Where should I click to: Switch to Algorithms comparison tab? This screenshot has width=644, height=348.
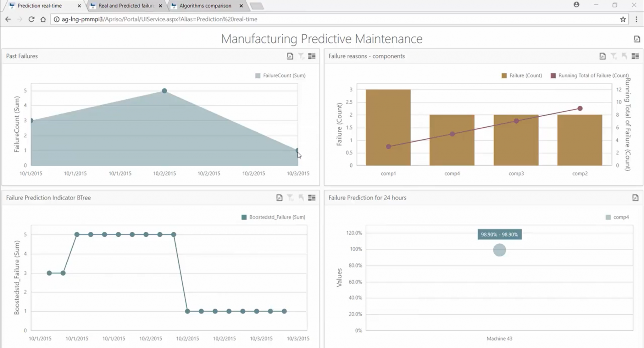pyautogui.click(x=205, y=6)
